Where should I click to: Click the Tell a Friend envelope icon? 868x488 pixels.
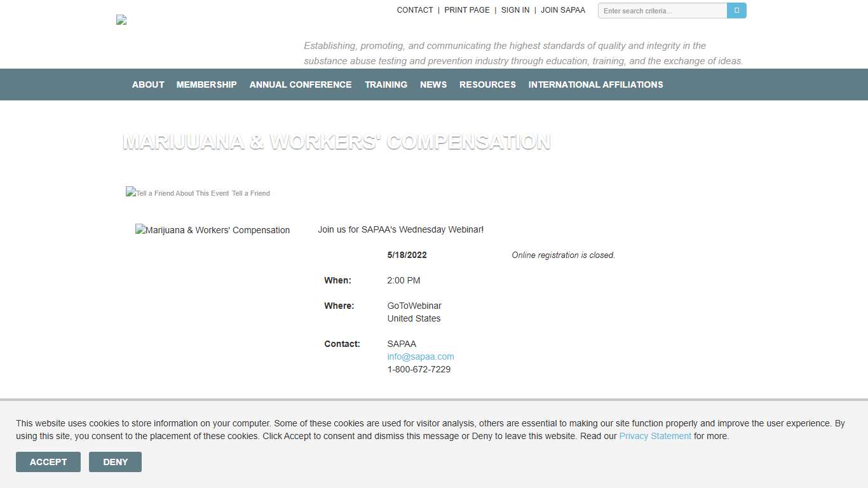pos(131,193)
